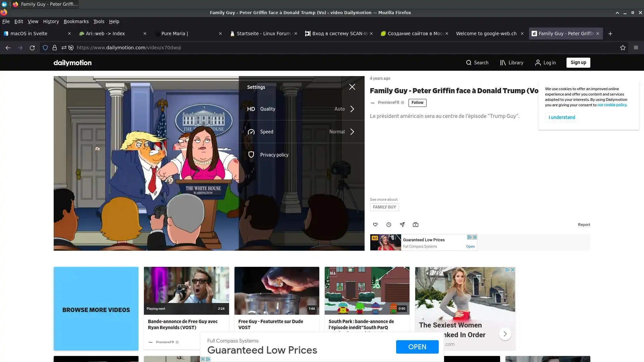The height and width of the screenshot is (362, 644).
Task: Click the Follow button for PremiereFR
Action: [417, 103]
